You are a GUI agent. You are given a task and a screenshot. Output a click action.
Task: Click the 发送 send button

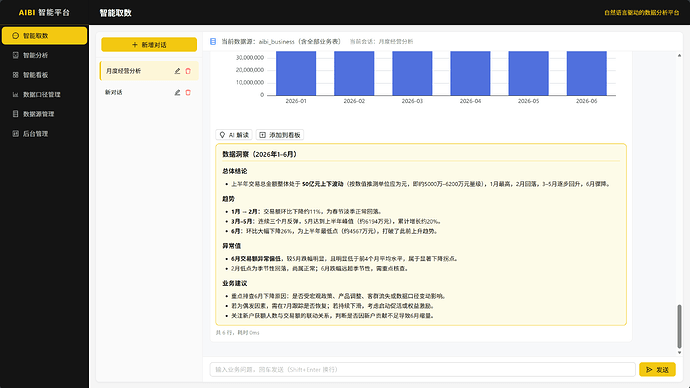pyautogui.click(x=657, y=370)
